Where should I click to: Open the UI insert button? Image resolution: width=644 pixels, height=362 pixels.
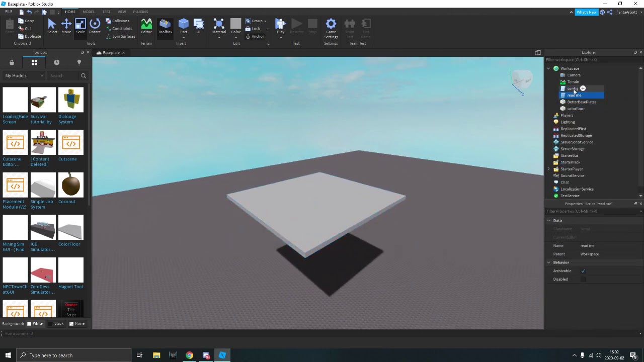point(198,26)
